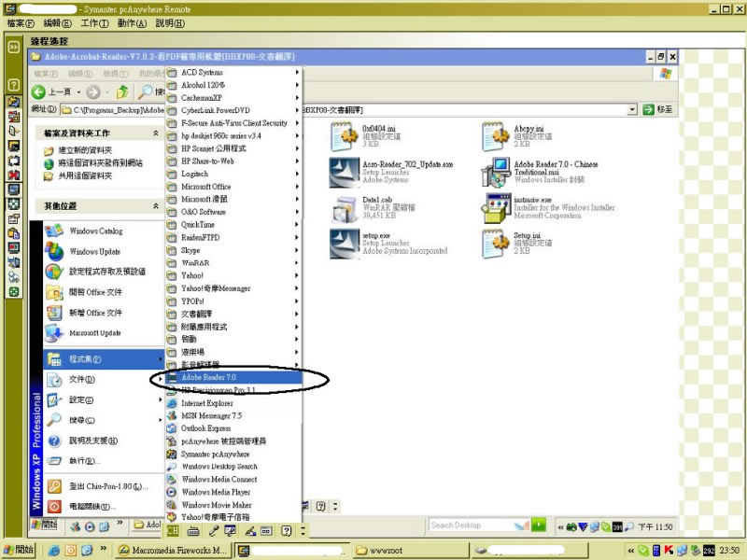Click 登出 Chiu-Pon-1.80 log off
The width and height of the screenshot is (747, 560).
(x=103, y=486)
